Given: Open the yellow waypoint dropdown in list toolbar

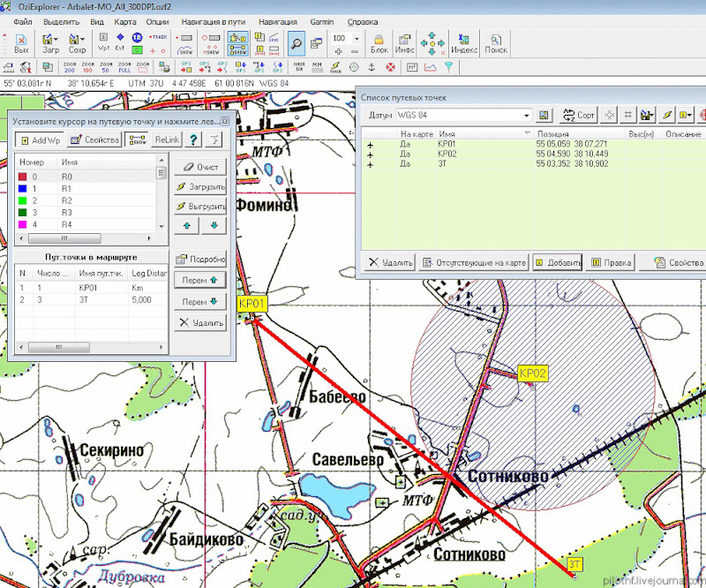Looking at the screenshot, I should pyautogui.click(x=686, y=116).
